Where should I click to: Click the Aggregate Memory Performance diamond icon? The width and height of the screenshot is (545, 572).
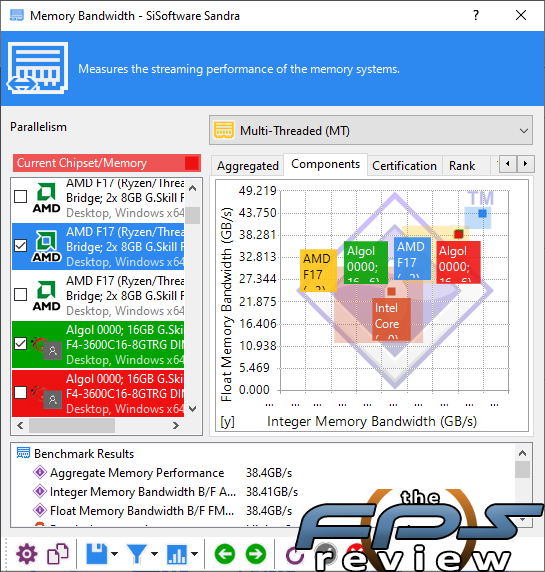coord(40,472)
